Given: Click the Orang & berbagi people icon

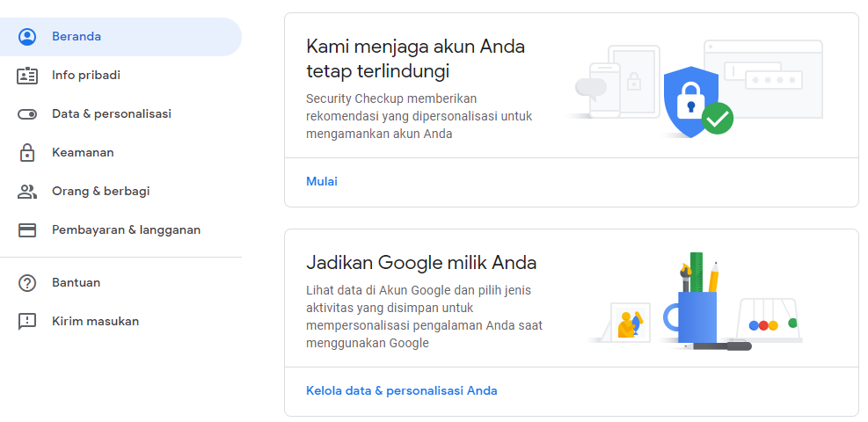Looking at the screenshot, I should pyautogui.click(x=27, y=192).
